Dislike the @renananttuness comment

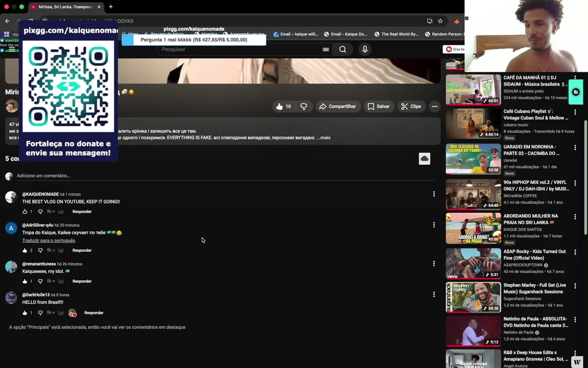40,281
